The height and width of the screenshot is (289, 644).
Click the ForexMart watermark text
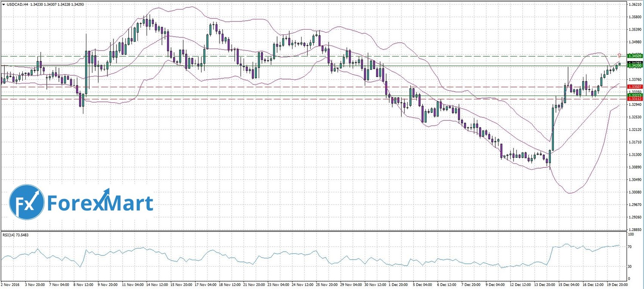point(100,203)
